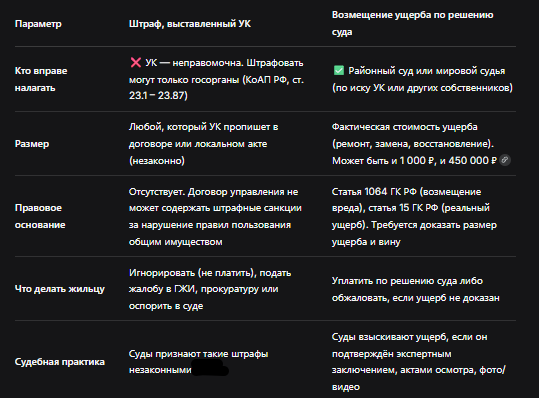The image size is (539, 398).
Task: Select the header cell 'Параметр'
Action: (38, 24)
